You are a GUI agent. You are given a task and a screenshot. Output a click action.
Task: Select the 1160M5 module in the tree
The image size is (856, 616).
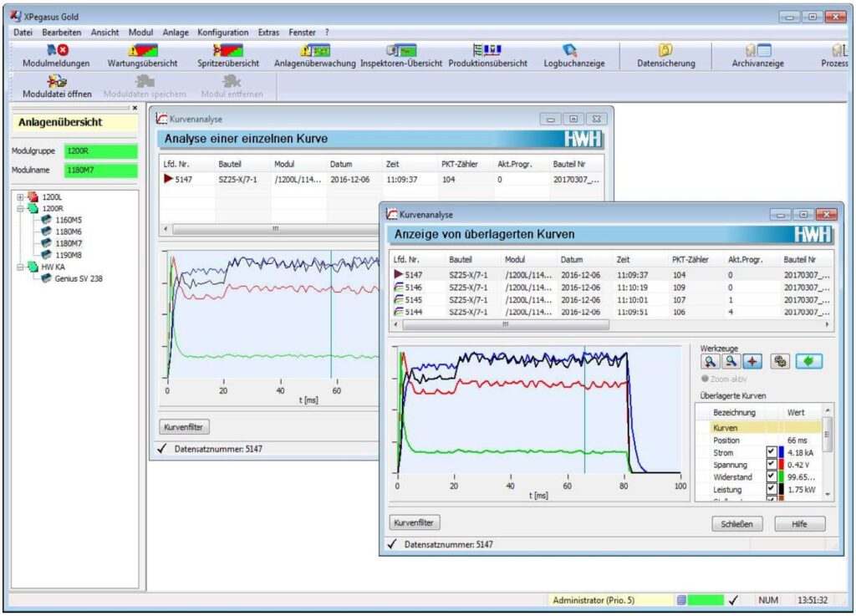[69, 220]
